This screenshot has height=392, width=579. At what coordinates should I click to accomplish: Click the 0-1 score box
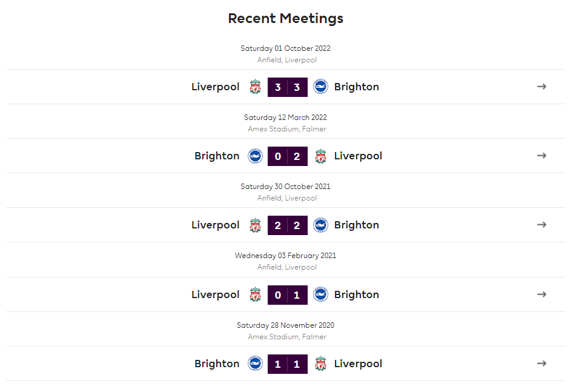click(x=288, y=295)
